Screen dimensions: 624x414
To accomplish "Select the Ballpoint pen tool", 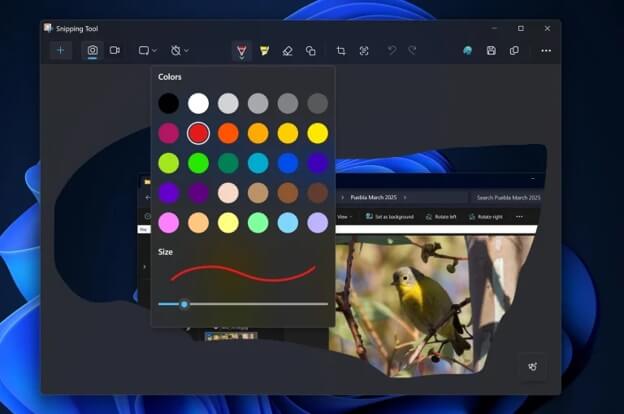I will [x=242, y=50].
